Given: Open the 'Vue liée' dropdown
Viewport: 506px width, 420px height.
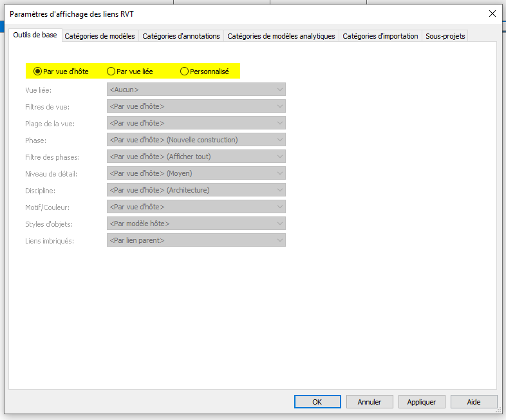Looking at the screenshot, I should [x=196, y=90].
